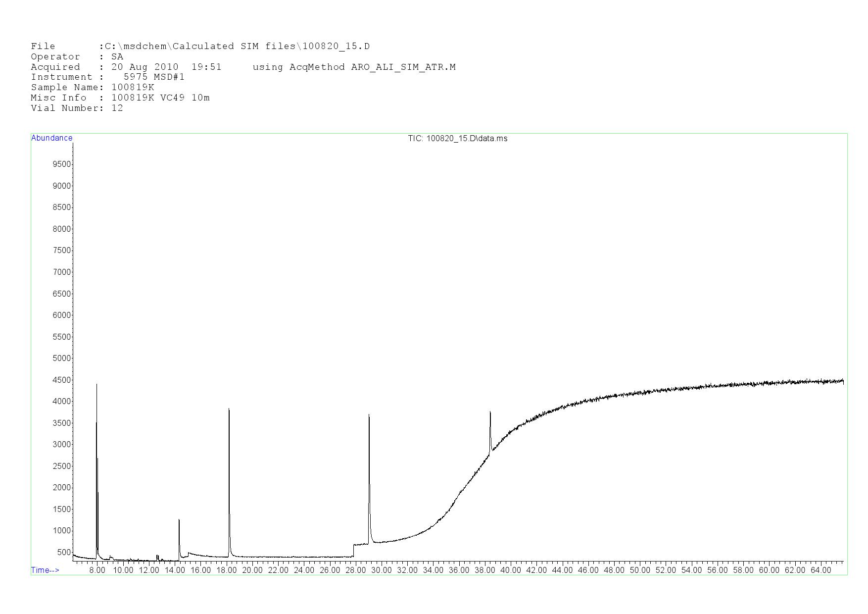868x614 pixels.
Task: Click the peak on the rising baseline near 38.50
Action: [490, 413]
